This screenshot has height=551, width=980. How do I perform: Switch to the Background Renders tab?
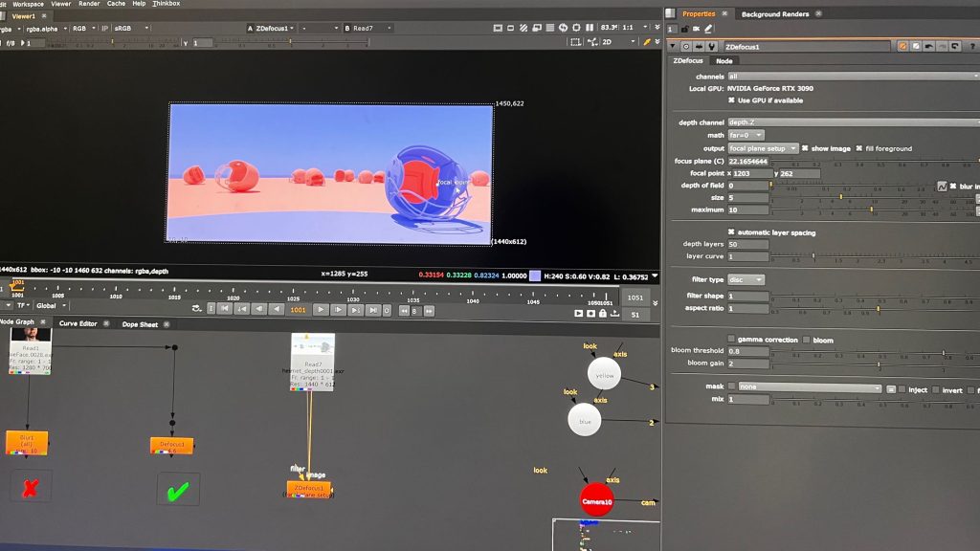[x=775, y=13]
